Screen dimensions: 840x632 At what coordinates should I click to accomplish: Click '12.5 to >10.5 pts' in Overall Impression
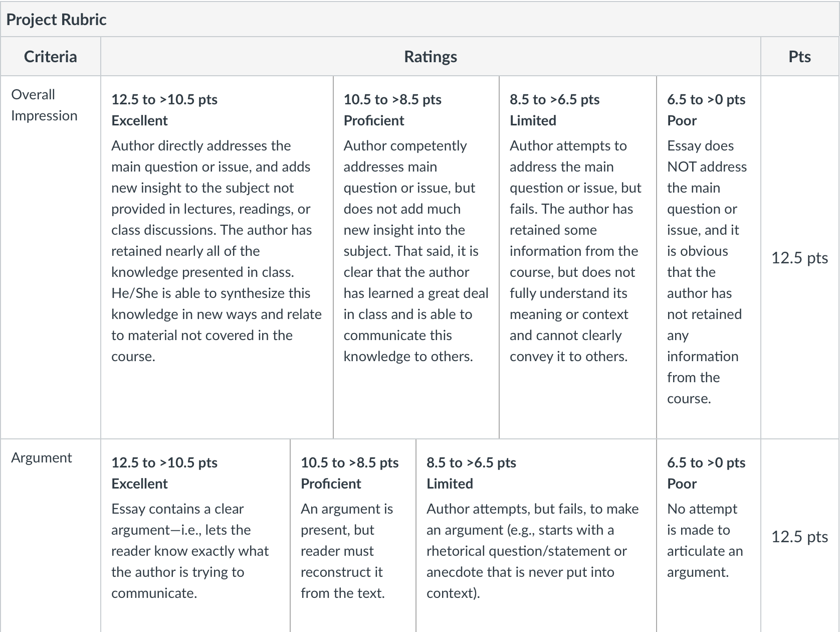coord(164,99)
